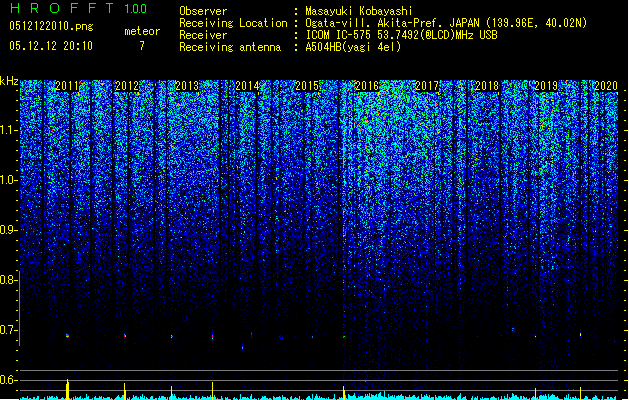
Task: Click the ICOM IC-575 receiver text
Action: point(401,35)
